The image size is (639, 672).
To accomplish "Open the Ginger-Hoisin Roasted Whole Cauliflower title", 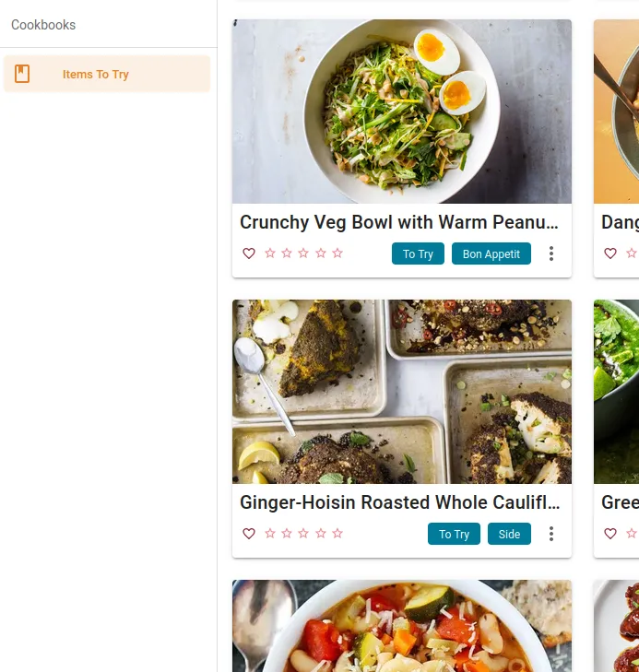I will [399, 502].
